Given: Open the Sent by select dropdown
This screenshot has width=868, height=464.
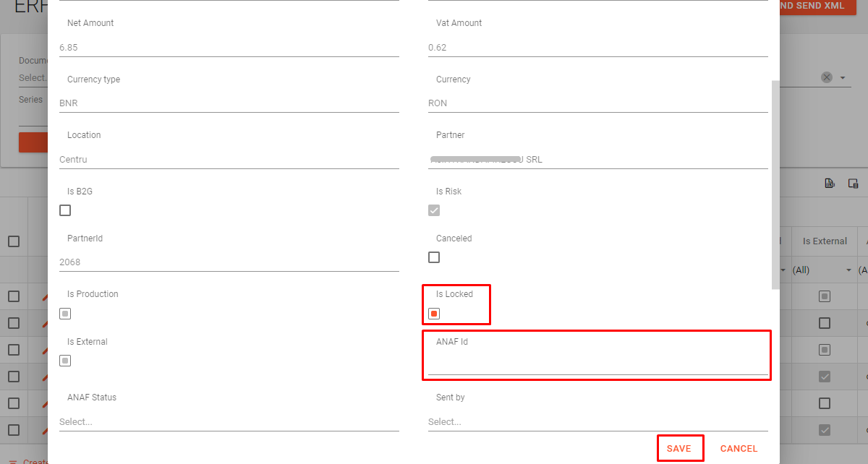Looking at the screenshot, I should 598,421.
